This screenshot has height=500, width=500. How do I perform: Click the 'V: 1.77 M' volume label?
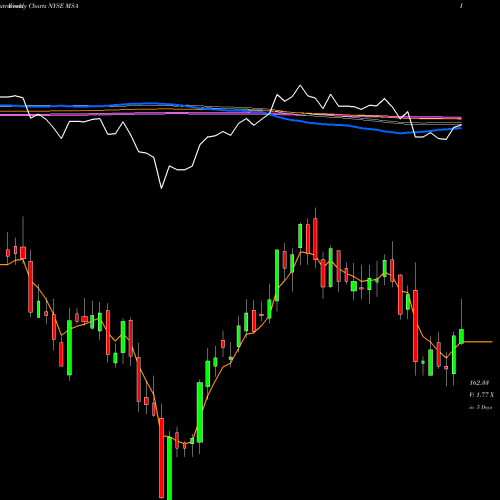pyautogui.click(x=481, y=395)
